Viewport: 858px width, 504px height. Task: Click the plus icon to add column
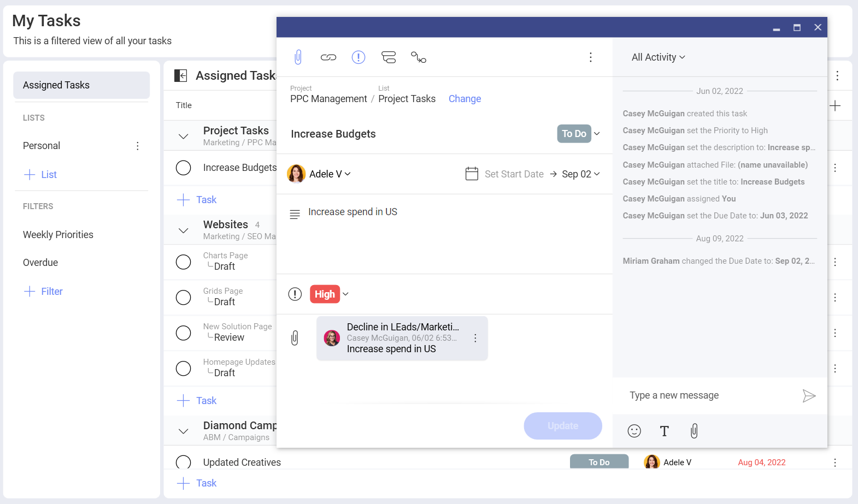click(835, 106)
